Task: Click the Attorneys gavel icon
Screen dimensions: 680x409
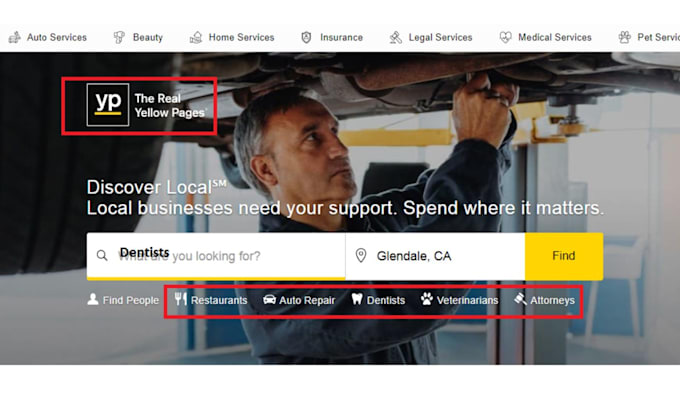Action: (520, 299)
